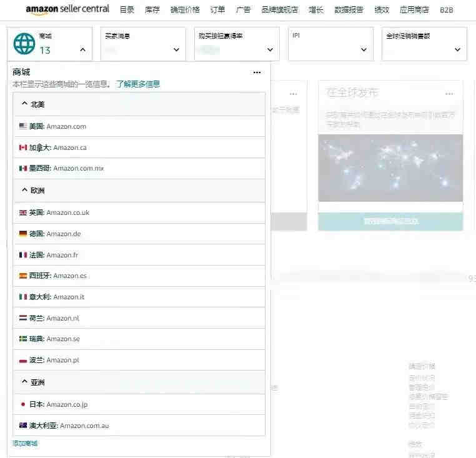Select 德国: Amazon.de marketplace
Image resolution: width=476 pixels, height=458 pixels.
click(x=139, y=234)
